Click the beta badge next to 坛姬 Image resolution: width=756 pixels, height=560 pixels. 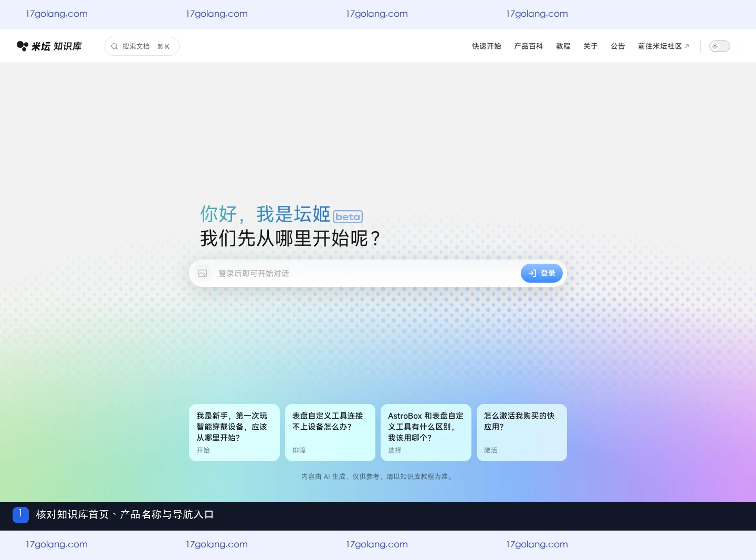(348, 216)
